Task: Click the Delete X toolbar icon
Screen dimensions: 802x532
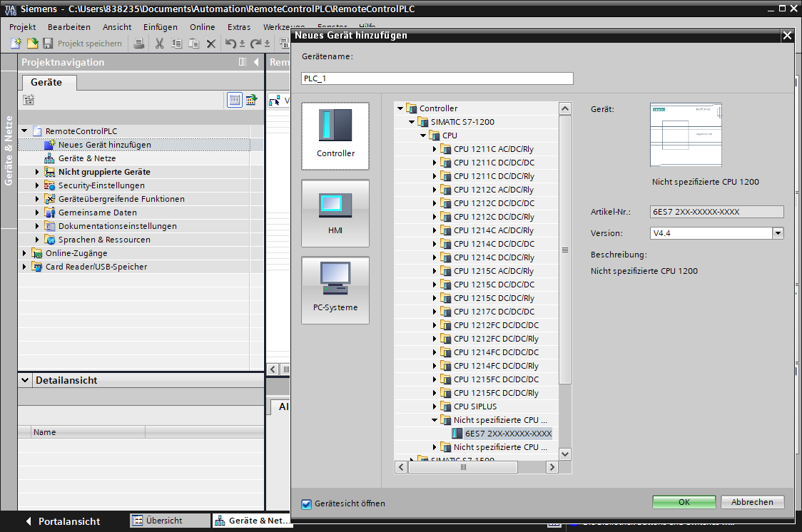Action: pos(210,44)
